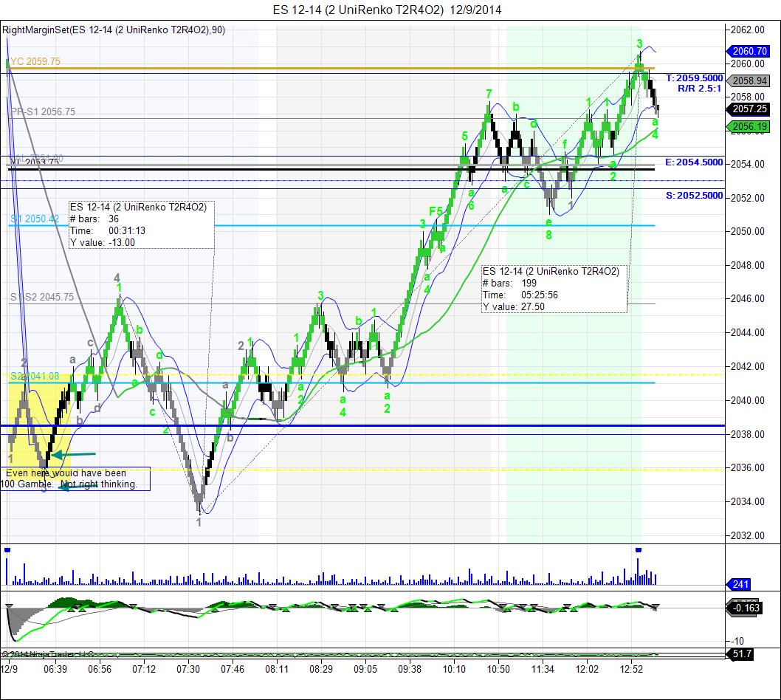Select the green wave label 7 at swing high
The image size is (781, 700).
point(489,95)
